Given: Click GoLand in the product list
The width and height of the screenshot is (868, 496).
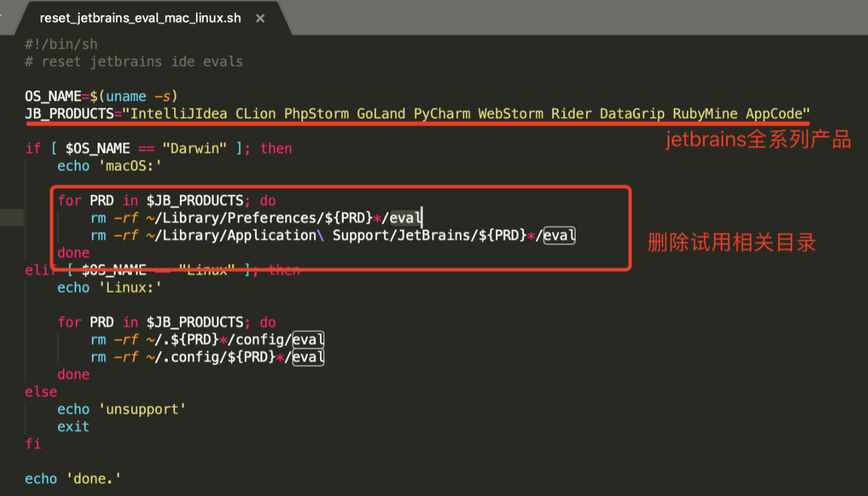Looking at the screenshot, I should click(x=381, y=114).
